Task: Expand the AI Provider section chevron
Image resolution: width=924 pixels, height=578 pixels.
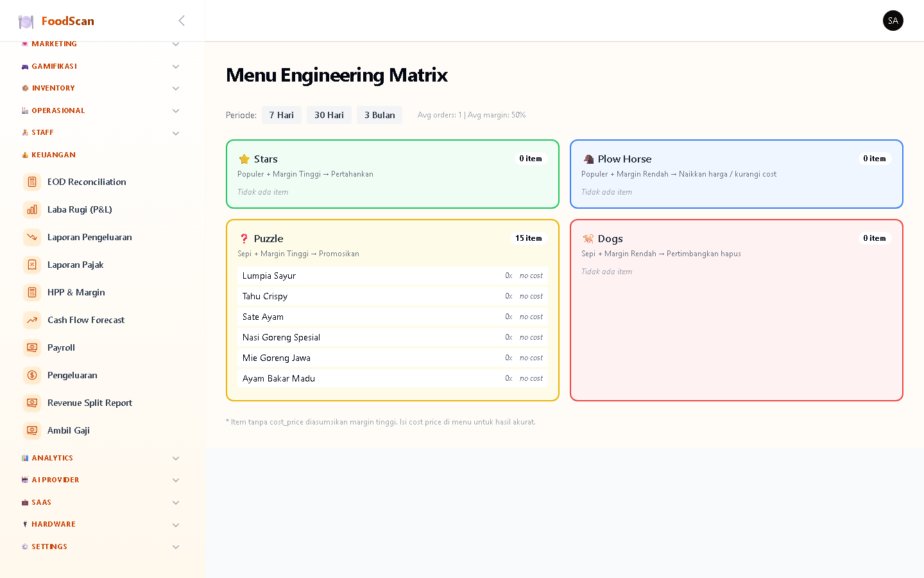Action: (176, 480)
